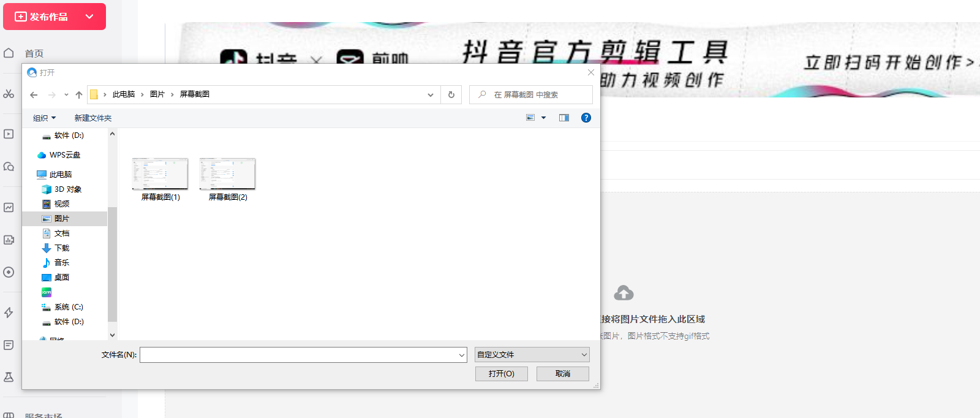The image size is (980, 418).
Task: Click the bar chart data icon in sidebar
Action: pos(9,240)
